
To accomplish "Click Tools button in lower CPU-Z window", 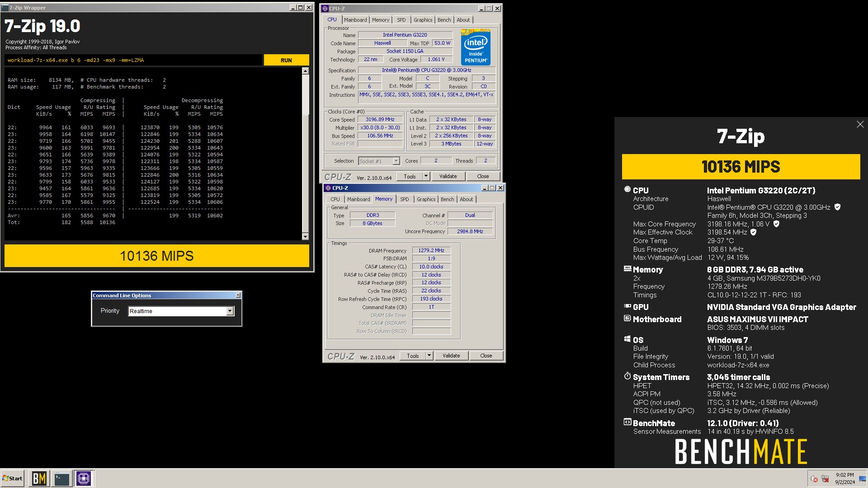I will 413,356.
